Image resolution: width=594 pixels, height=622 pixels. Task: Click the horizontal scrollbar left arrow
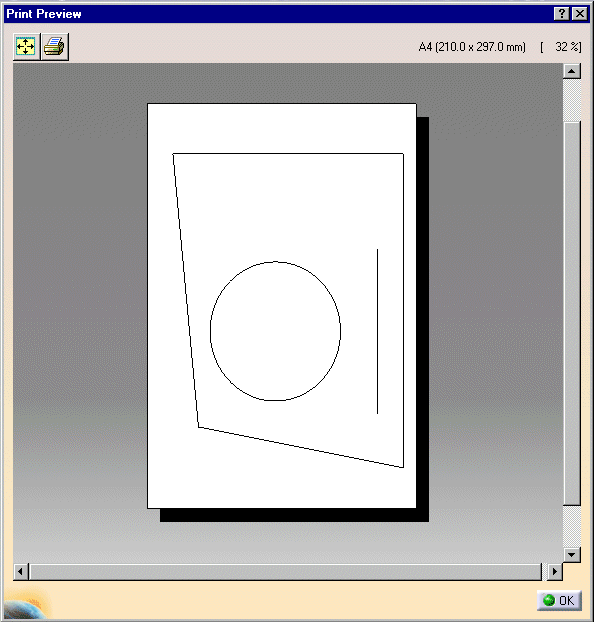[x=21, y=572]
